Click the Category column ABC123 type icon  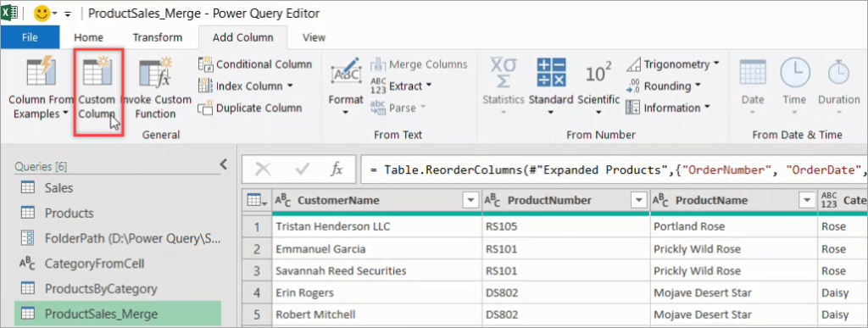click(829, 201)
